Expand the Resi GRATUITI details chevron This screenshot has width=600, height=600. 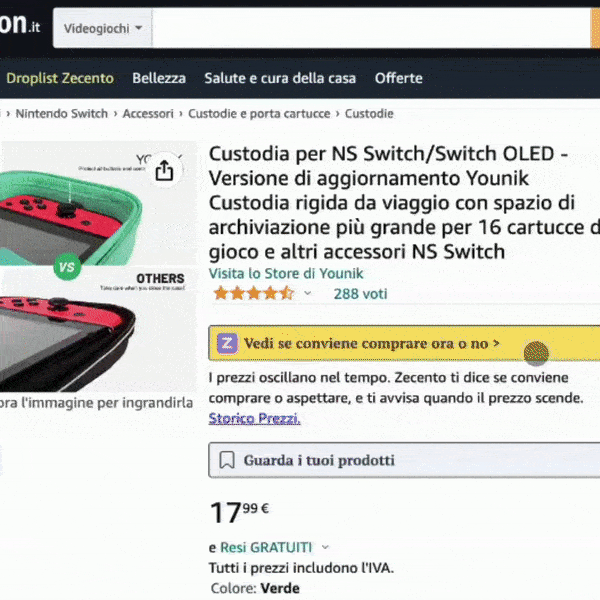pyautogui.click(x=325, y=547)
